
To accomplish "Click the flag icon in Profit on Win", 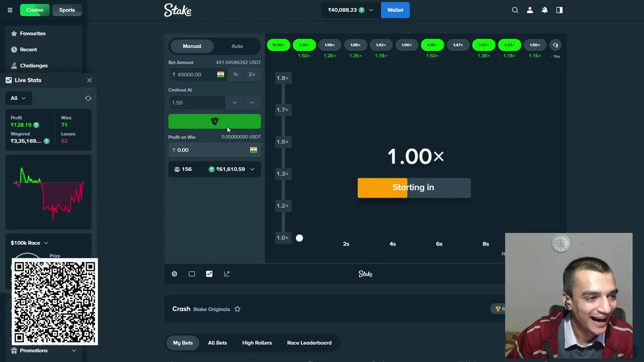I will pyautogui.click(x=254, y=150).
